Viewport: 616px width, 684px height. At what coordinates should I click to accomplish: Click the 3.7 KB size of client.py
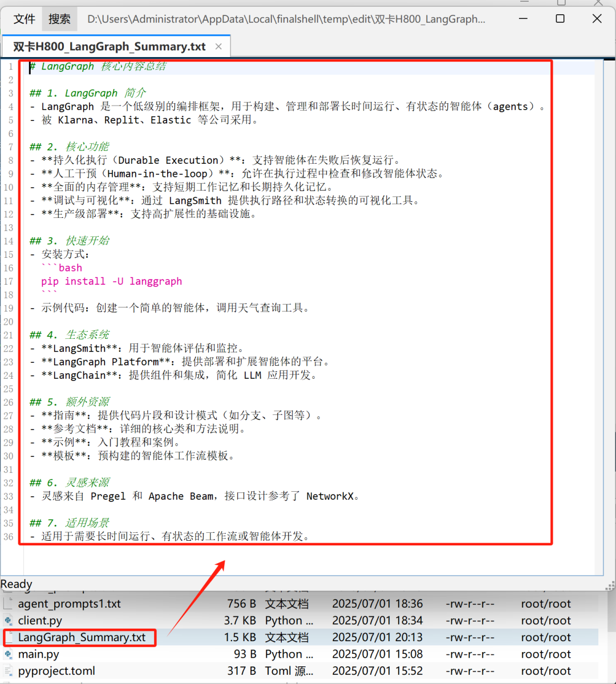coord(240,620)
